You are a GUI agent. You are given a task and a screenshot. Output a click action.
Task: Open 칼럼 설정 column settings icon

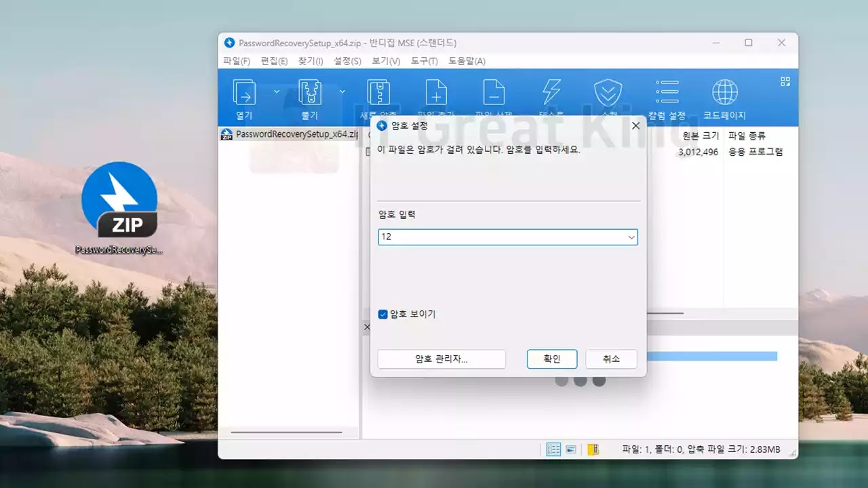(667, 91)
